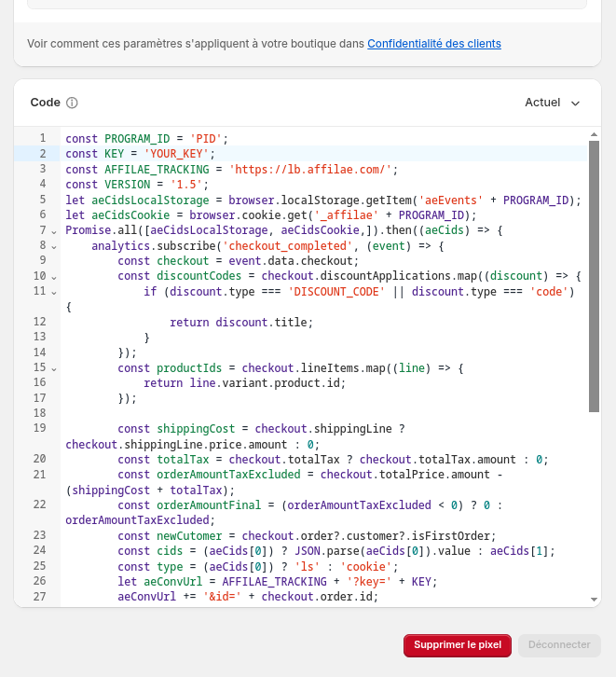The width and height of the screenshot is (616, 677).
Task: Click the '_affilae' string on line 6
Action: tap(346, 215)
